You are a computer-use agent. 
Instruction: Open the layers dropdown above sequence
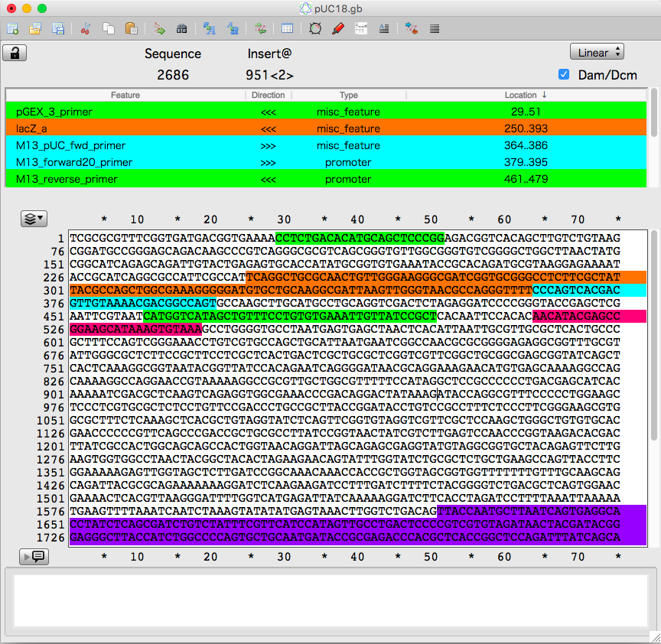(x=34, y=219)
